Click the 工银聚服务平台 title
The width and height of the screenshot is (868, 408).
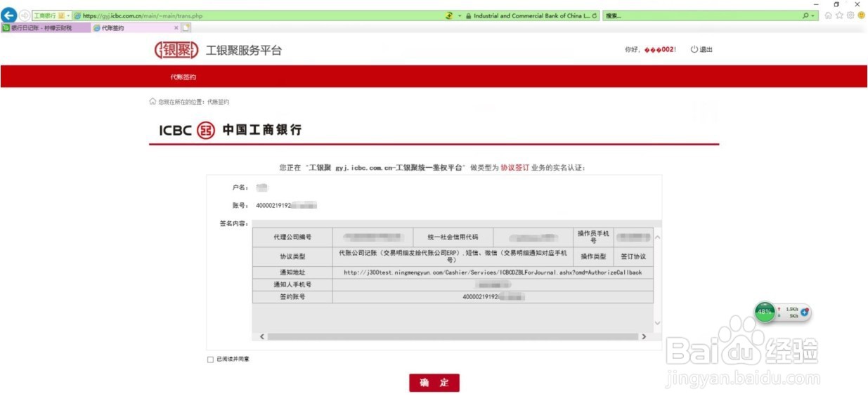tap(244, 51)
